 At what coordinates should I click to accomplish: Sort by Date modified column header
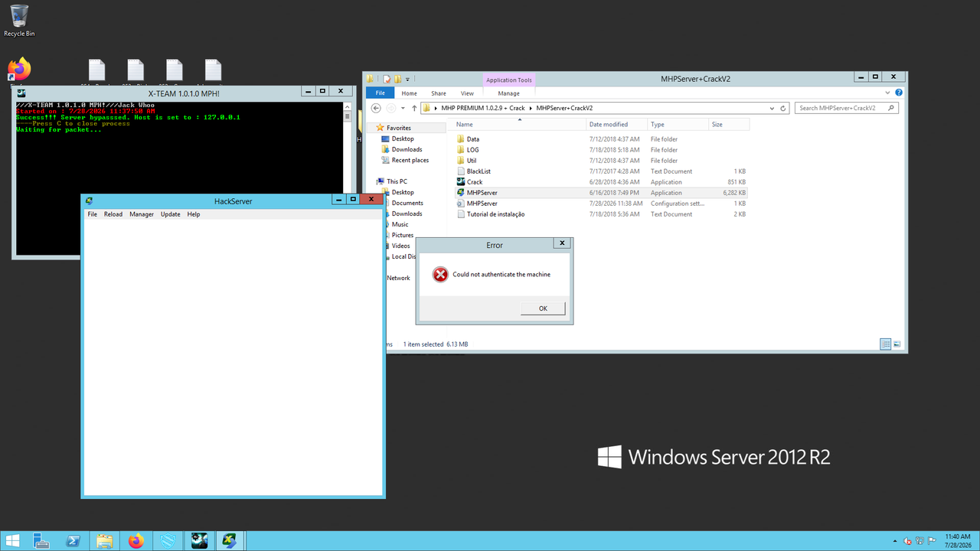(x=616, y=124)
